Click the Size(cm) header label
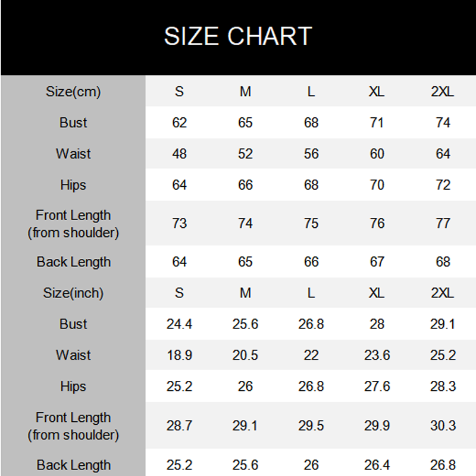Image resolution: width=476 pixels, height=476 pixels. click(x=73, y=92)
